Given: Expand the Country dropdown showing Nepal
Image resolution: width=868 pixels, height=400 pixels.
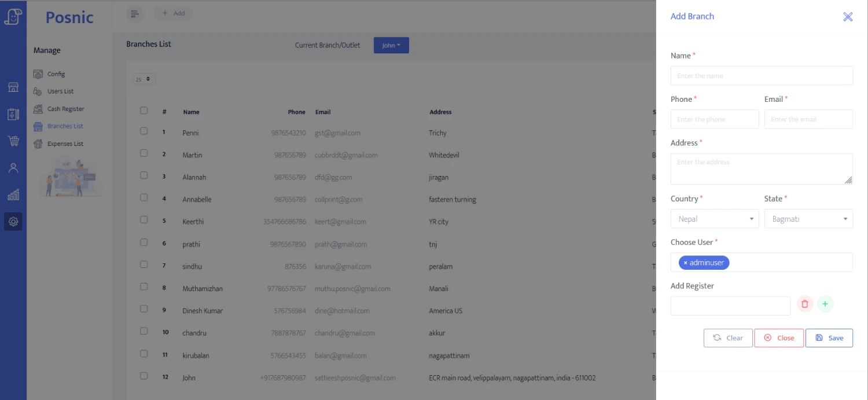Looking at the screenshot, I should click(x=715, y=219).
